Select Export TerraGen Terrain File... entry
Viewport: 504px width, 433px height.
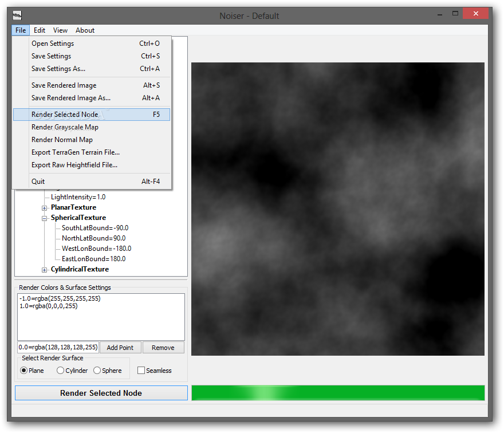click(92, 152)
